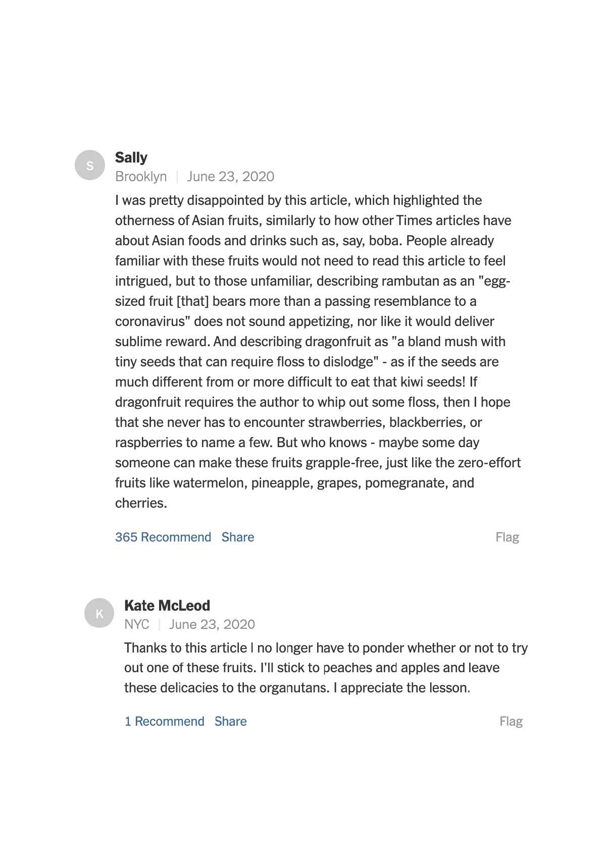
Task: Click the word 'cherries' ending Sally's comment
Action: [x=139, y=503]
